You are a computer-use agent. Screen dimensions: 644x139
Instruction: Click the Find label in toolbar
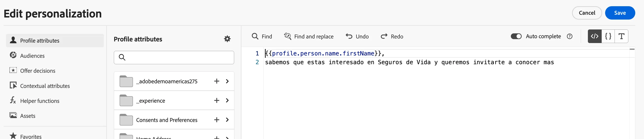(267, 37)
